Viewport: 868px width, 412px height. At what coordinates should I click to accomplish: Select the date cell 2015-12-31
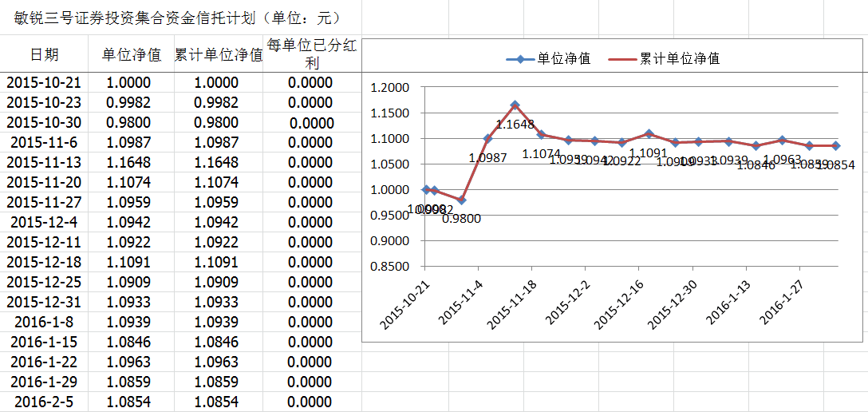pos(44,302)
